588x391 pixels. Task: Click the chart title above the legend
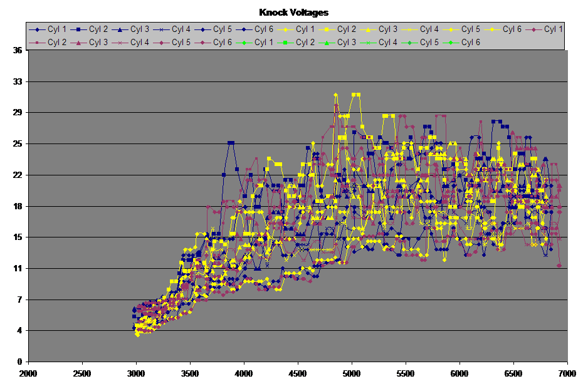[294, 12]
